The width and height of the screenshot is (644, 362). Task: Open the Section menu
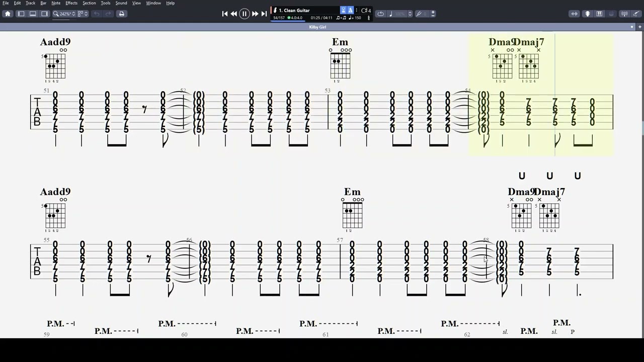click(89, 3)
